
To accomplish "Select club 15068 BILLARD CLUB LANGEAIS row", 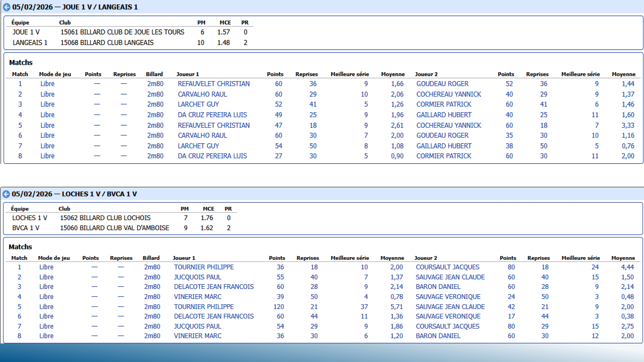I will point(107,43).
